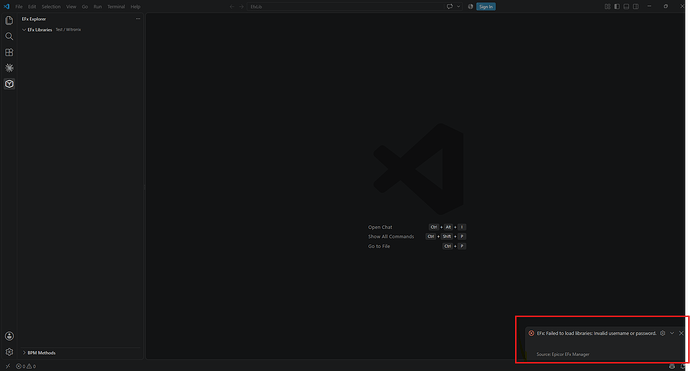Click the Go to File hint
Viewport: 690px width, 371px height.
[379, 246]
